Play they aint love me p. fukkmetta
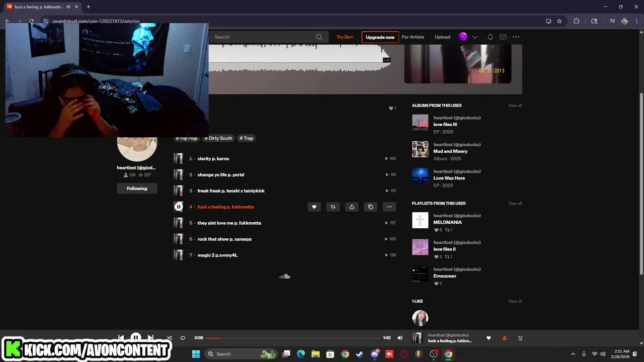The image size is (644, 362). pos(229,223)
